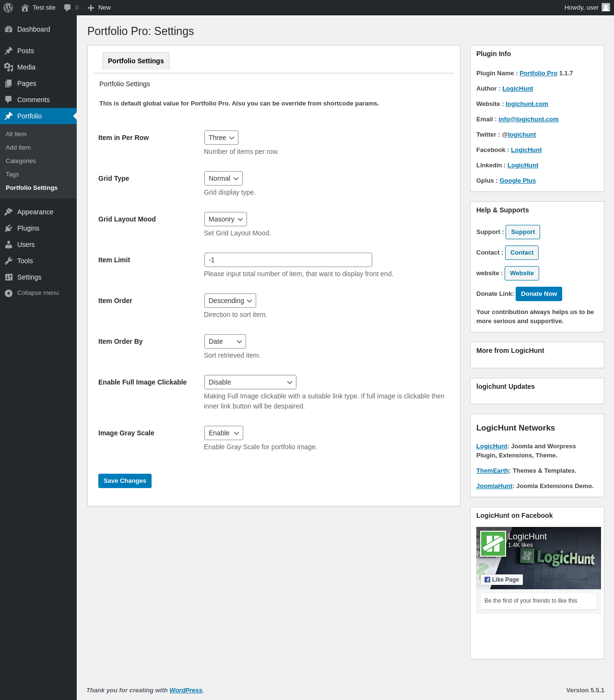Screen dimensions: 614x700
Task: Click the Users person icon
Action: (9, 245)
